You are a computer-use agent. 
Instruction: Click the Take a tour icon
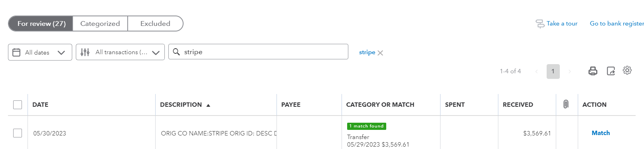pyautogui.click(x=540, y=24)
